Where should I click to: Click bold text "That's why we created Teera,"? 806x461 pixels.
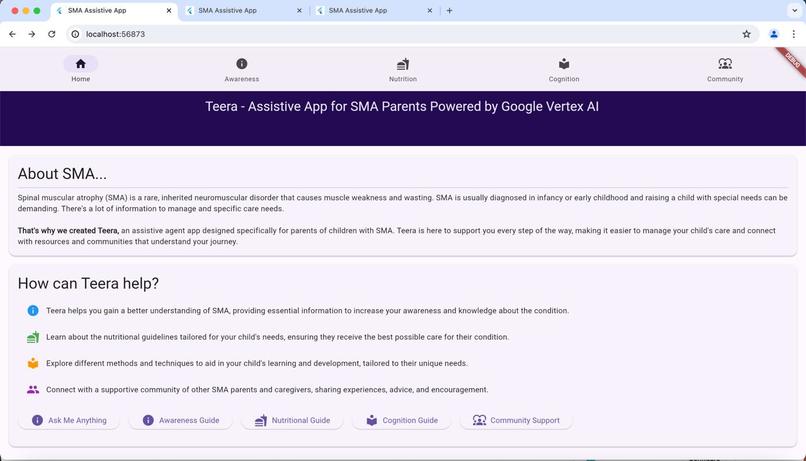[68, 231]
